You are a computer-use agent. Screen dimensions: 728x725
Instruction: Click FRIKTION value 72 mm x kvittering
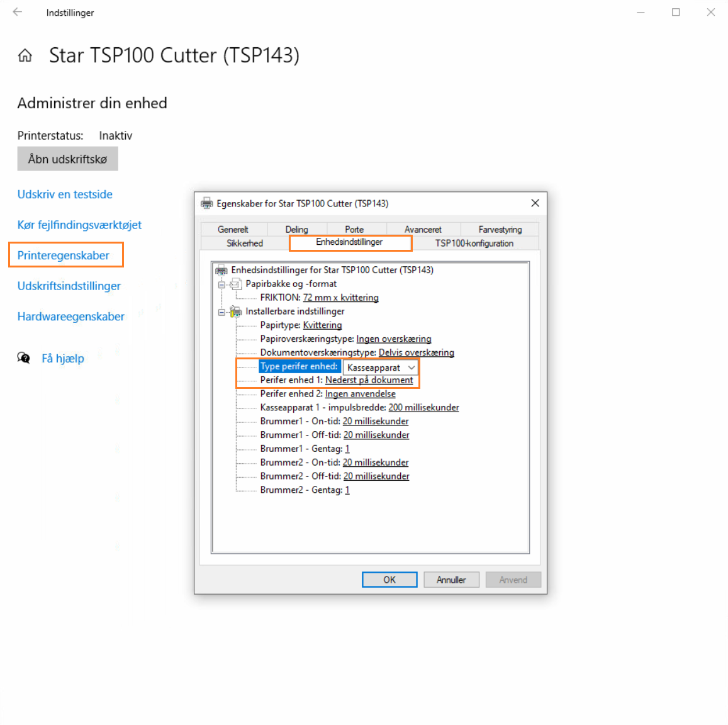tap(341, 298)
